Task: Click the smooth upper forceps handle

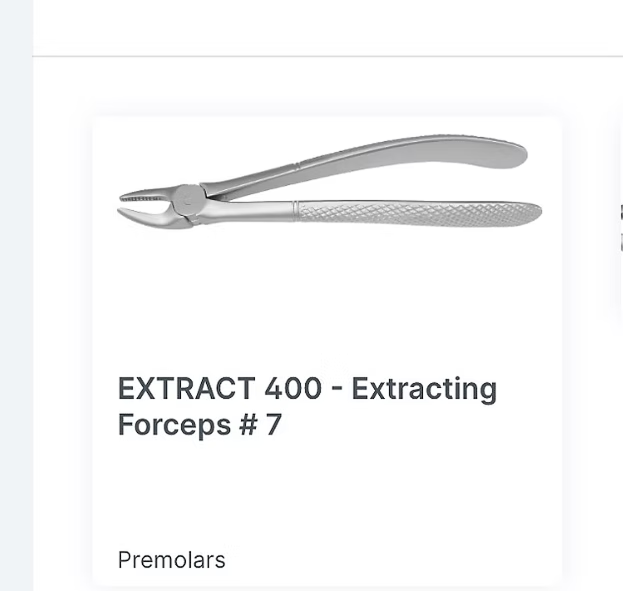Action: coord(400,158)
